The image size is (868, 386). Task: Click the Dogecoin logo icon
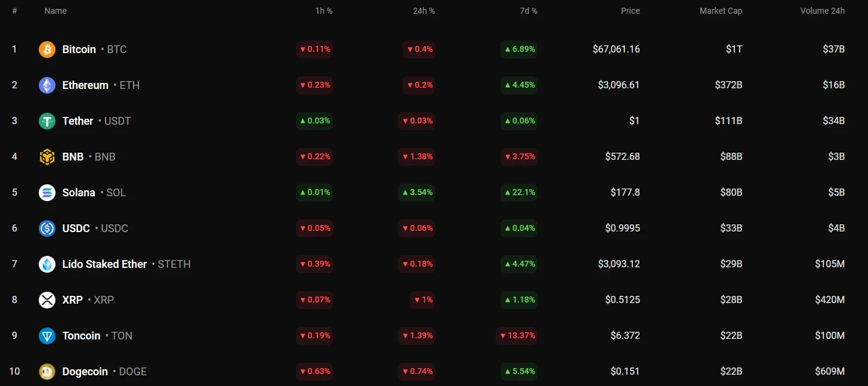point(47,372)
